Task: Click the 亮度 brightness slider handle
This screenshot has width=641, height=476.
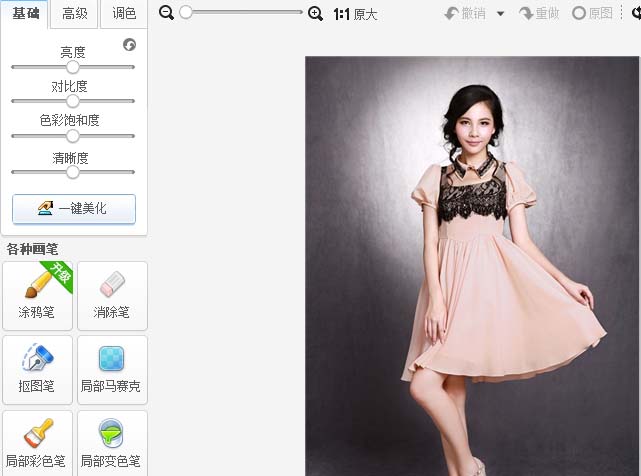Action: [x=73, y=67]
